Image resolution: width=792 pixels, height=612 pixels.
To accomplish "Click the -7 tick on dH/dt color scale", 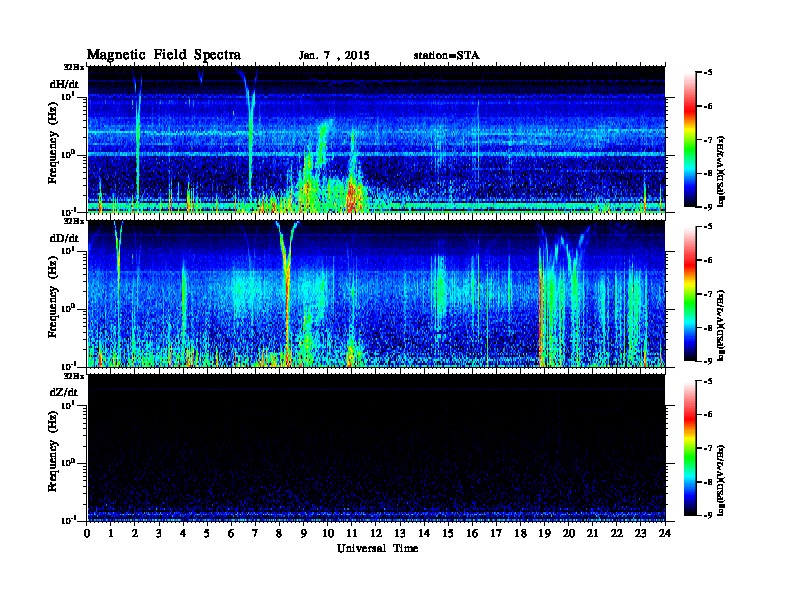I will click(x=707, y=140).
